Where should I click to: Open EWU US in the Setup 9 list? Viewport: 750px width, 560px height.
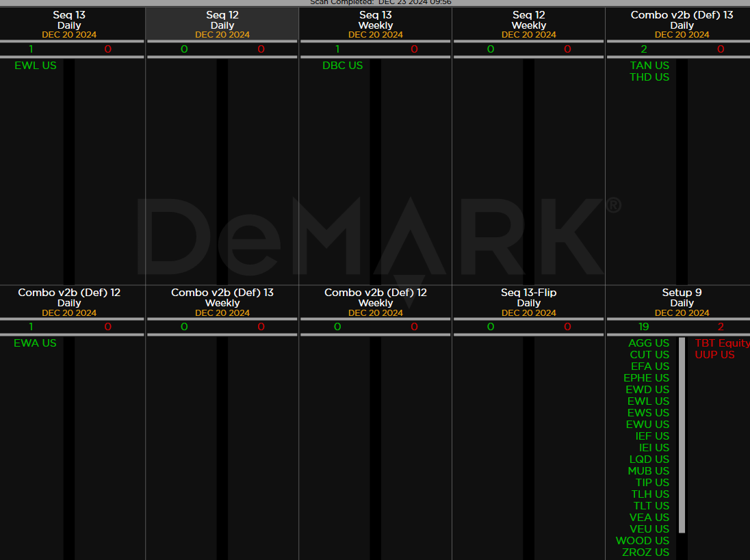[647, 425]
